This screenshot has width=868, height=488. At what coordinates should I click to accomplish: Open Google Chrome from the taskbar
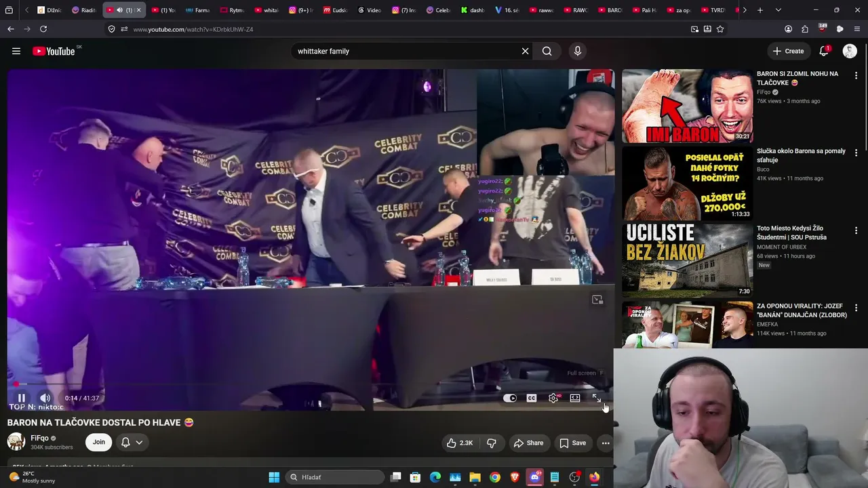(x=495, y=477)
